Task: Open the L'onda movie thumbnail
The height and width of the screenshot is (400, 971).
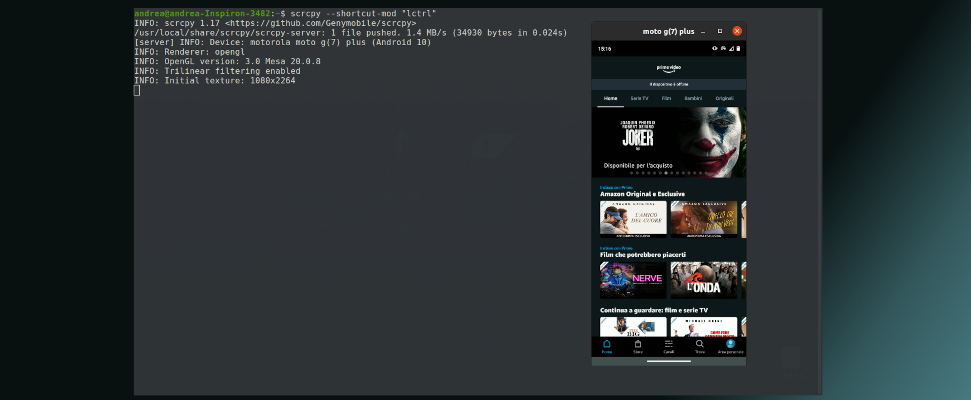Action: tap(704, 280)
